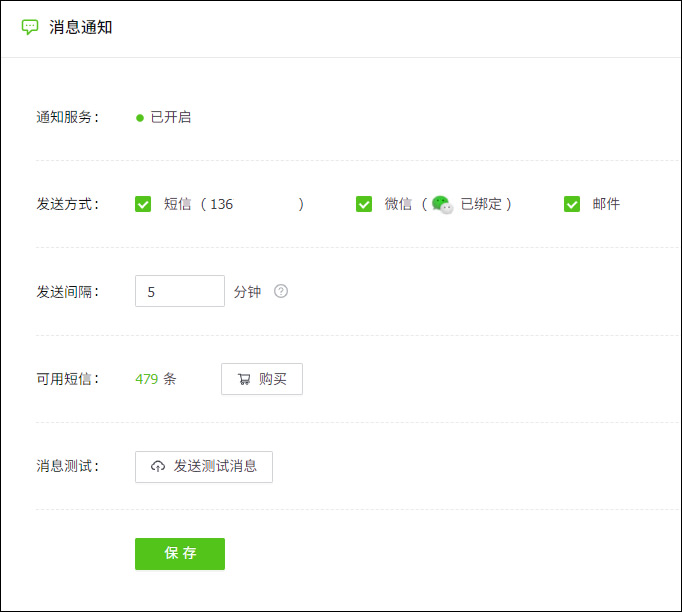Click the 已开启 service status text
This screenshot has height=612, width=682.
click(171, 117)
